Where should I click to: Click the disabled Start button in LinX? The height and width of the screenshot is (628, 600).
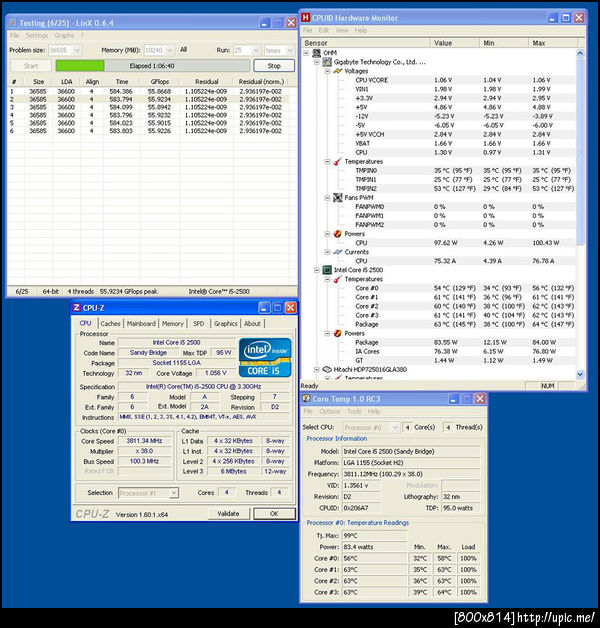[x=31, y=66]
